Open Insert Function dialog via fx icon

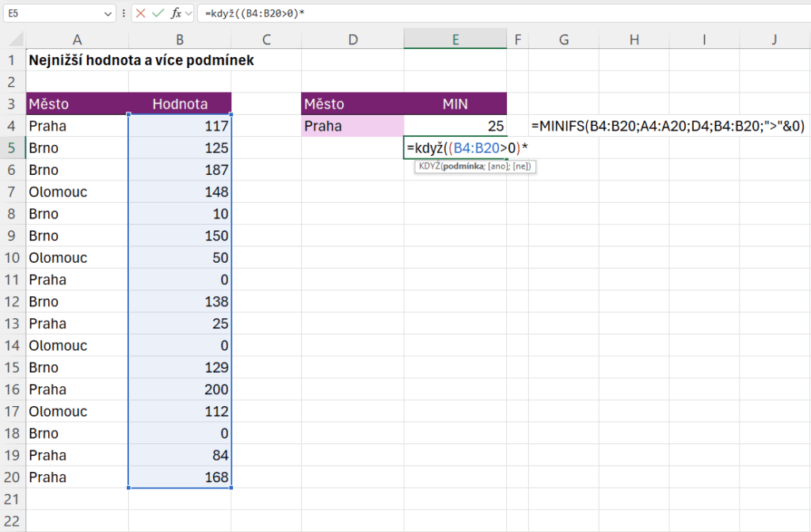(x=177, y=13)
